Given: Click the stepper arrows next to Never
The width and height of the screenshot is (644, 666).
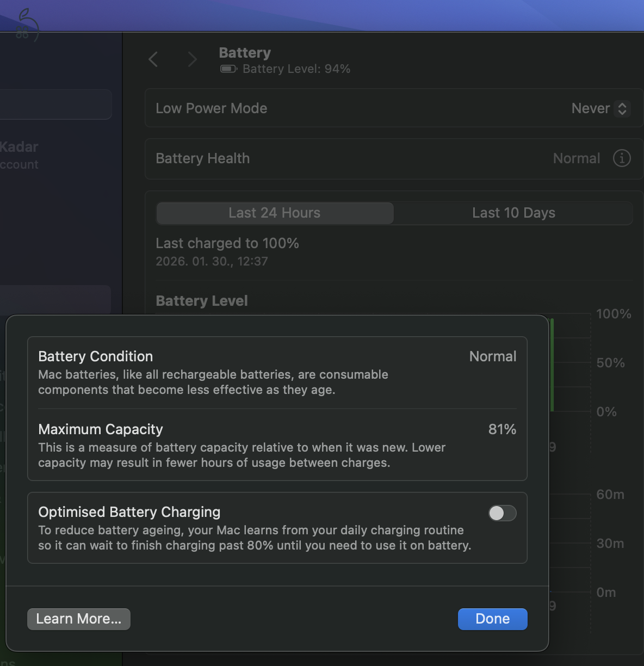Looking at the screenshot, I should pyautogui.click(x=622, y=108).
